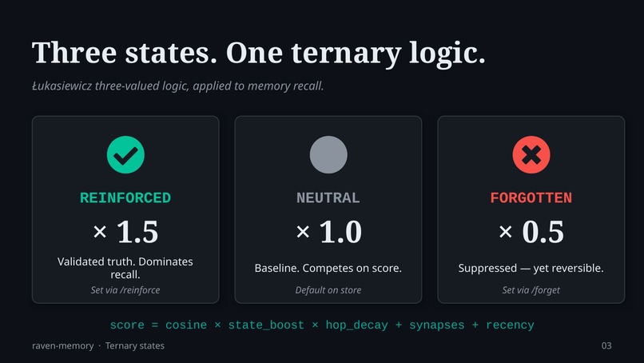Click the gray Neutral circle icon
The height and width of the screenshot is (363, 644).
[x=328, y=154]
